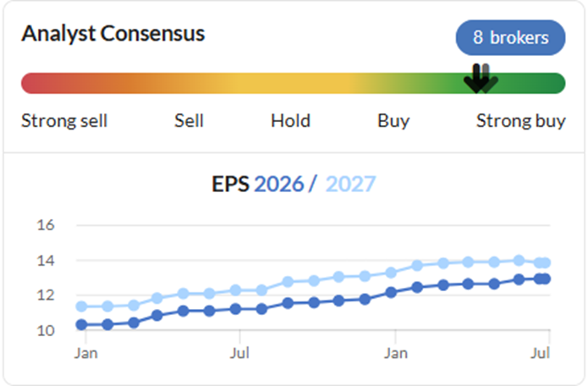Screen dimensions: 588x386
Task: Select the 2026 EPS legend label
Action: (x=279, y=185)
